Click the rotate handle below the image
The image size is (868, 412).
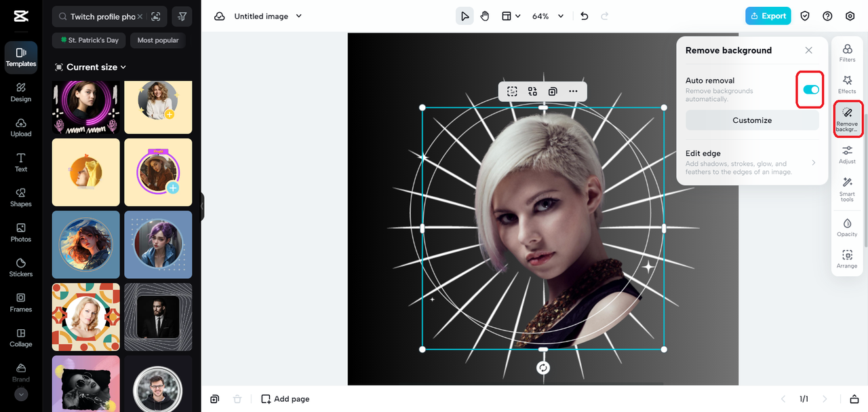tap(543, 368)
